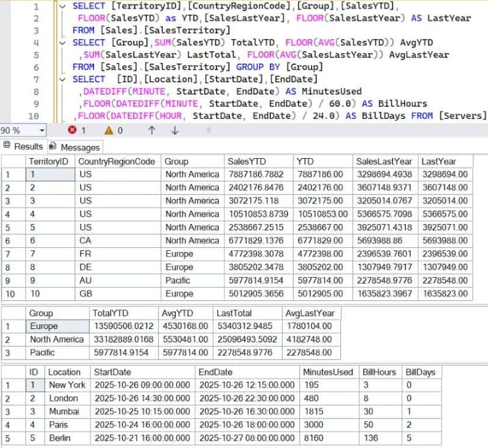The height and width of the screenshot is (448, 488).
Task: Open the 90 % zoom dropdown
Action: 41,130
